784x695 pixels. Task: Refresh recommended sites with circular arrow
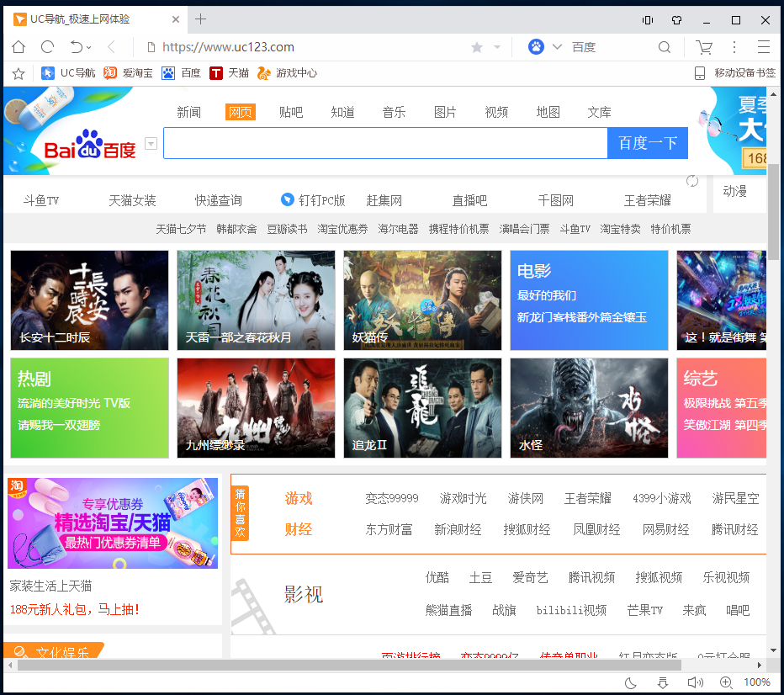pos(692,181)
